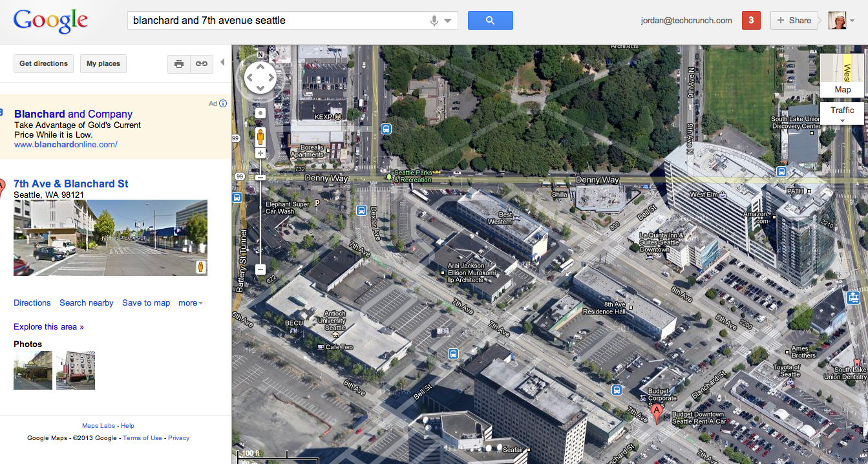Click the bus stop icon beside Dexter Ave
This screenshot has height=464, width=868.
point(361,210)
